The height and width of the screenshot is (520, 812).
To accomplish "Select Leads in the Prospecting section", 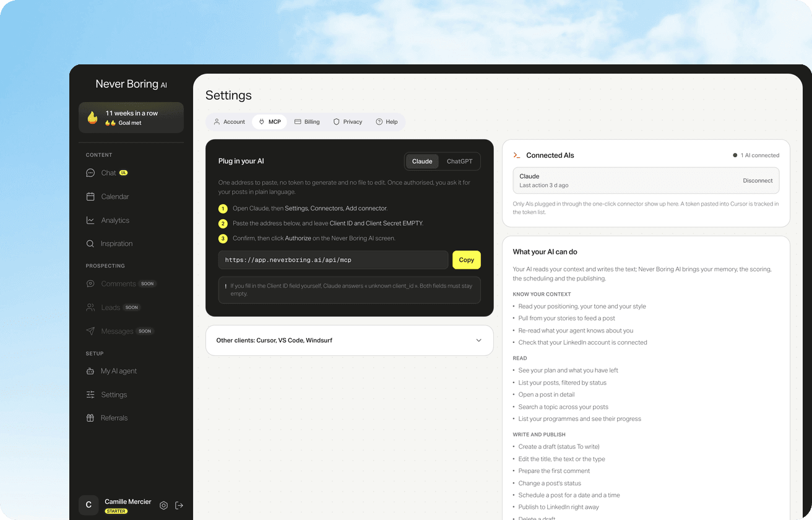I will pyautogui.click(x=113, y=307).
